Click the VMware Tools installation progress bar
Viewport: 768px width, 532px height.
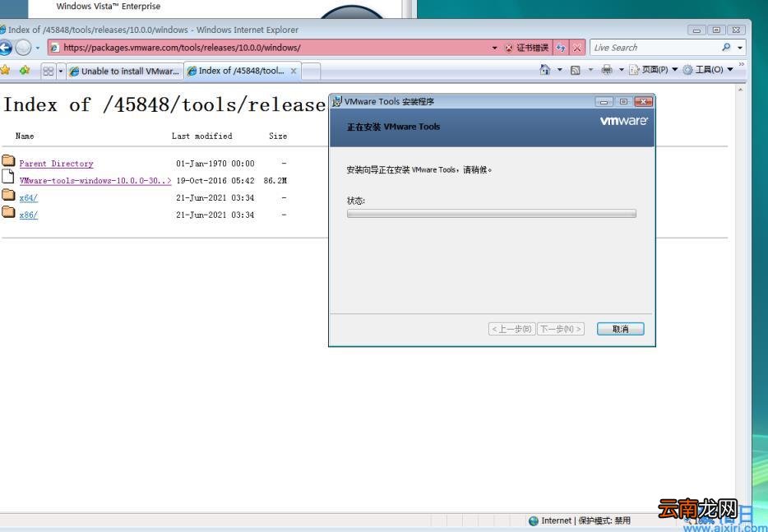491,214
